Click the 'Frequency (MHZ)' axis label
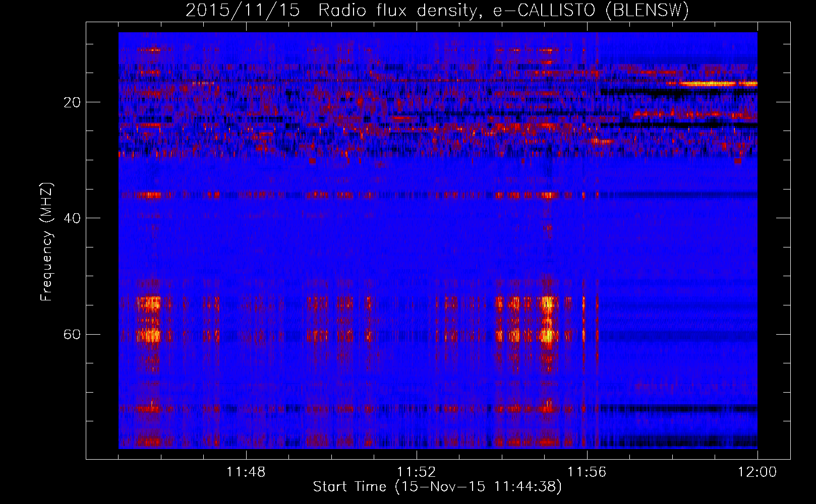The width and height of the screenshot is (816, 504). point(46,242)
